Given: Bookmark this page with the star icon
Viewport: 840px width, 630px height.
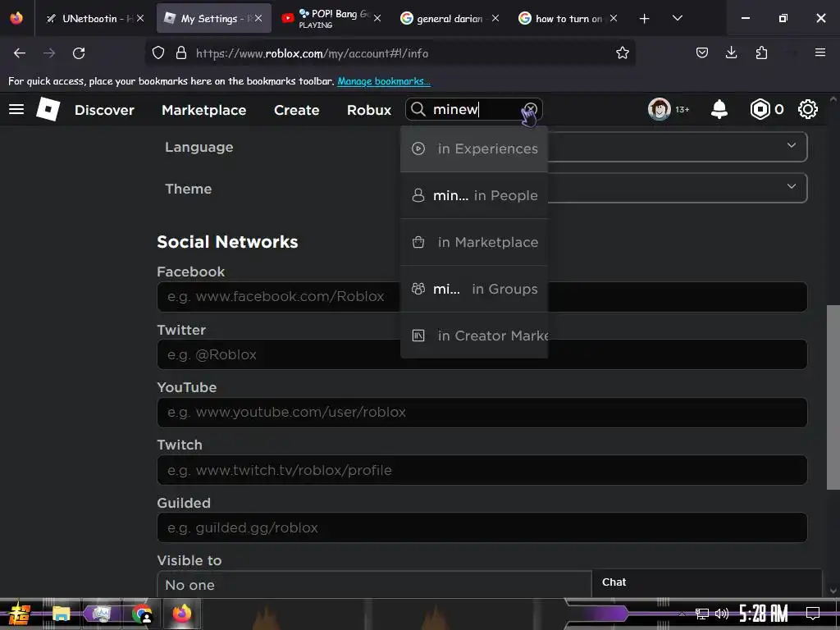Looking at the screenshot, I should pos(622,53).
